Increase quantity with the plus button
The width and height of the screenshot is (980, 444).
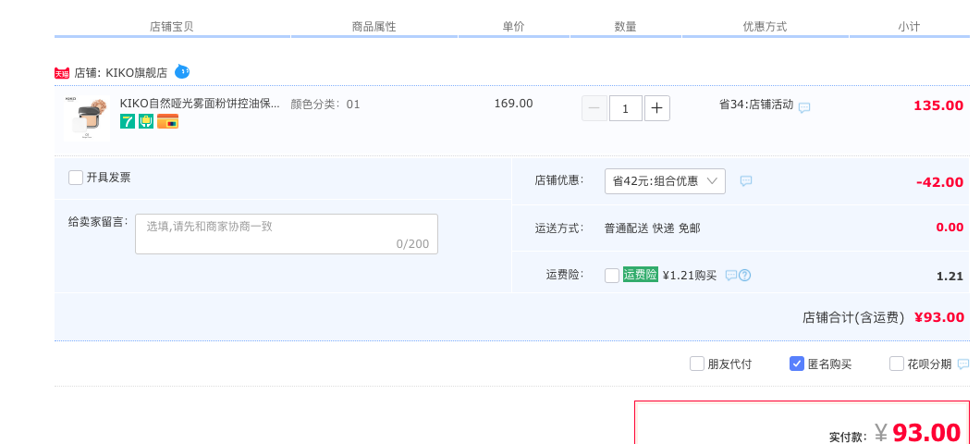656,108
